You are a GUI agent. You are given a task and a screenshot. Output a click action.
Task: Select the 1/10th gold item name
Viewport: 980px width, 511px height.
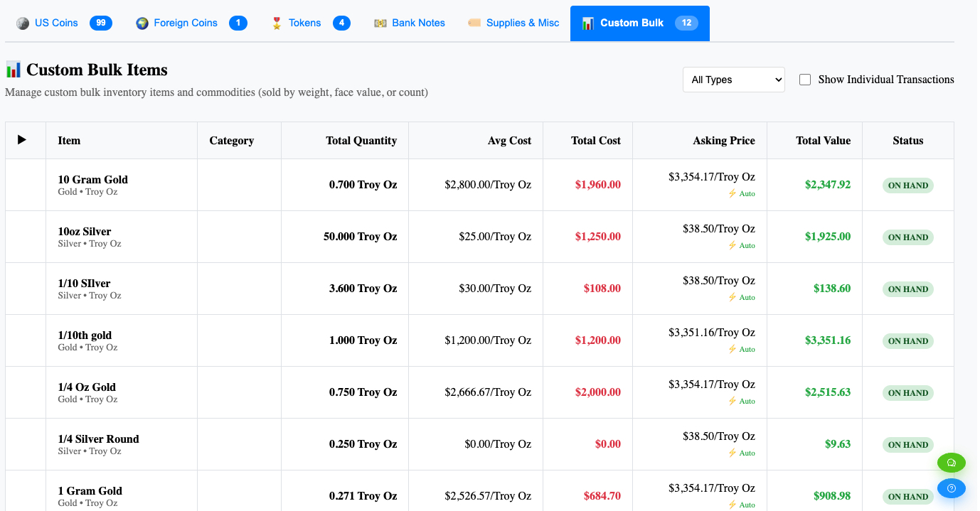pyautogui.click(x=85, y=335)
